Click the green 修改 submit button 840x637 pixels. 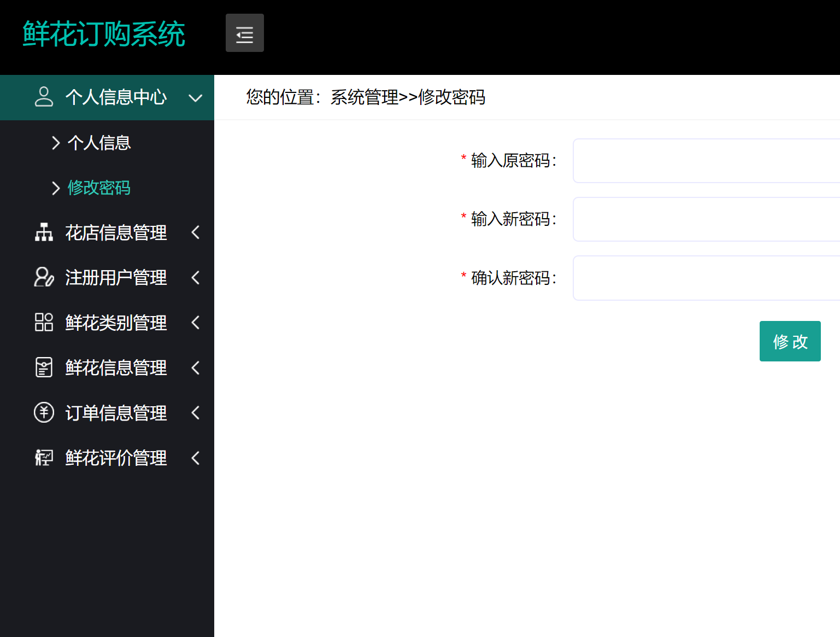click(x=790, y=341)
